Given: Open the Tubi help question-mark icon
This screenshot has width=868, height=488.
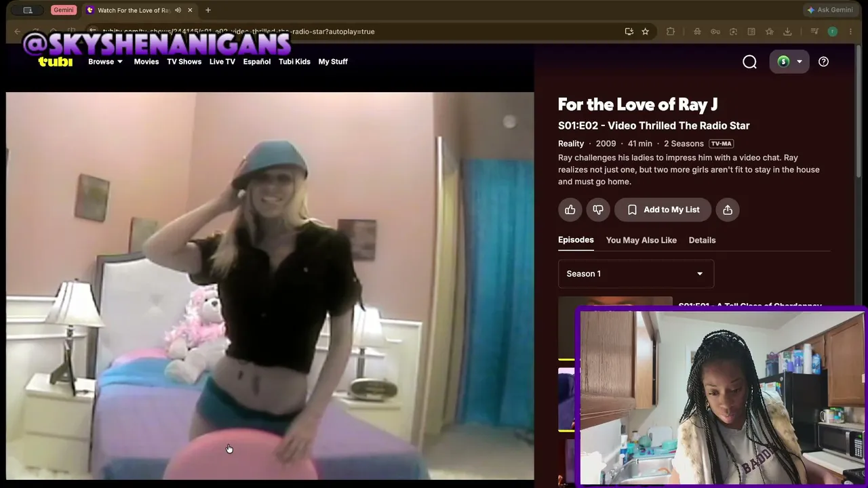Looking at the screenshot, I should pyautogui.click(x=823, y=62).
